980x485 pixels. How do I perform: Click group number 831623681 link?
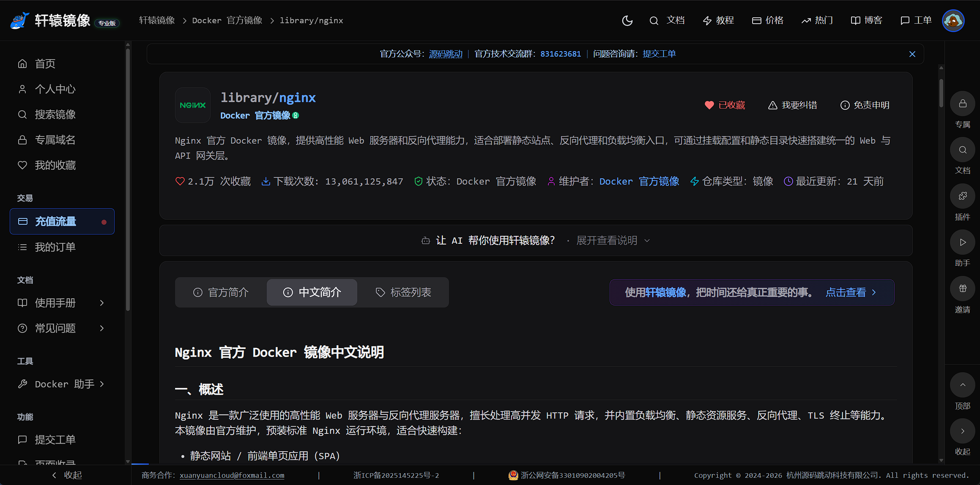coord(561,54)
